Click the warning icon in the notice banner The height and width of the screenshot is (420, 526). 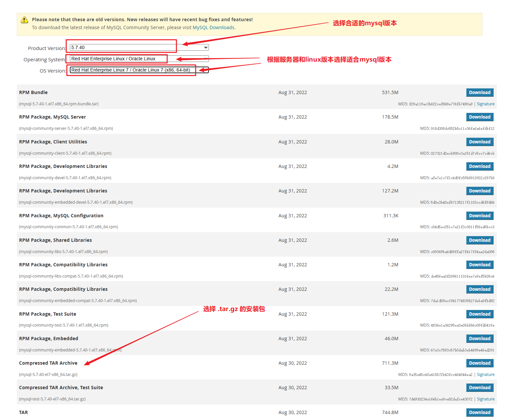pyautogui.click(x=24, y=20)
